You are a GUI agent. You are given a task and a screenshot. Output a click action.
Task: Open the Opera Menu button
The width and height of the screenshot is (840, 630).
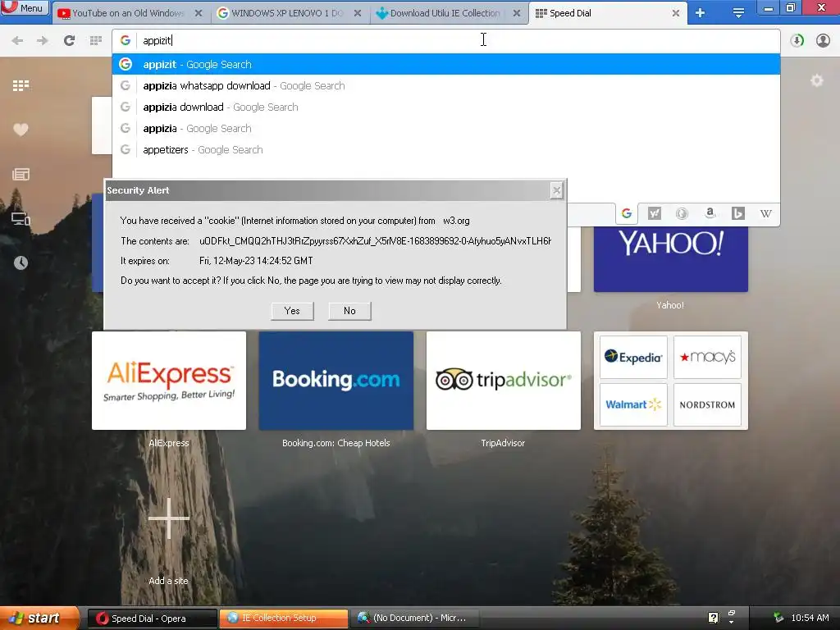pyautogui.click(x=25, y=7)
